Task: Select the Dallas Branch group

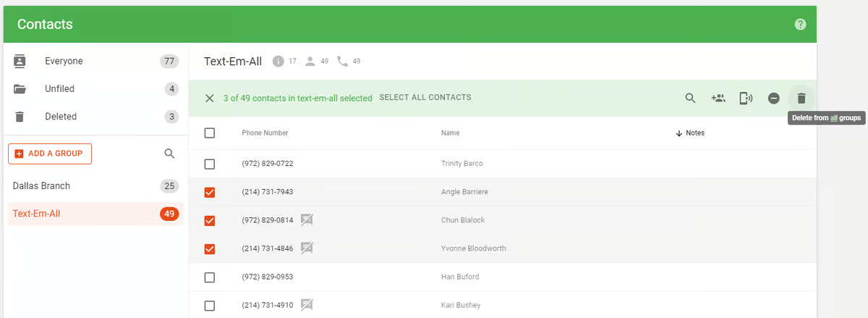Action: coord(95,186)
